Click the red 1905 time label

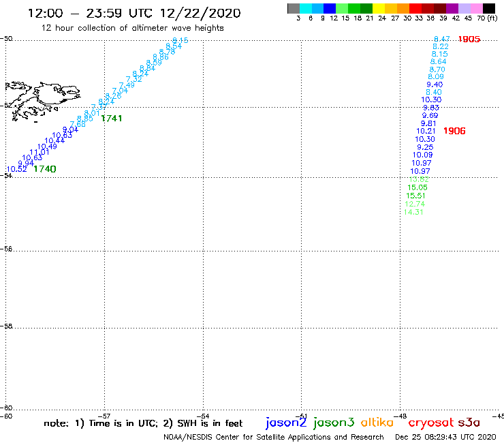[x=469, y=40]
